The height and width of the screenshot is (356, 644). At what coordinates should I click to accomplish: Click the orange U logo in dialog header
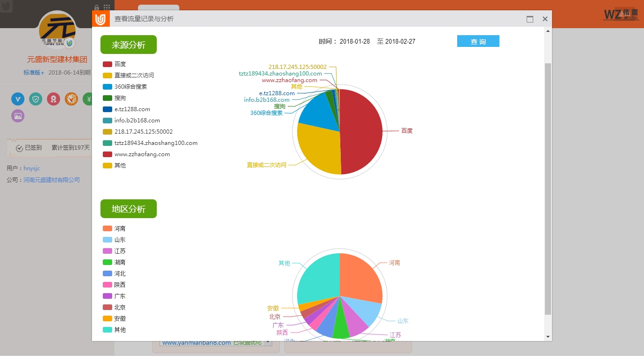[x=100, y=19]
